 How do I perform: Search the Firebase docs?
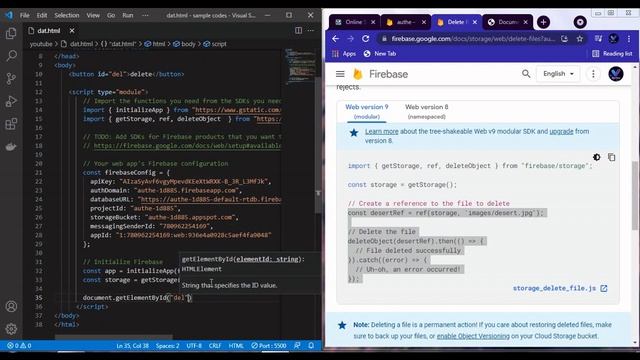pyautogui.click(x=526, y=74)
